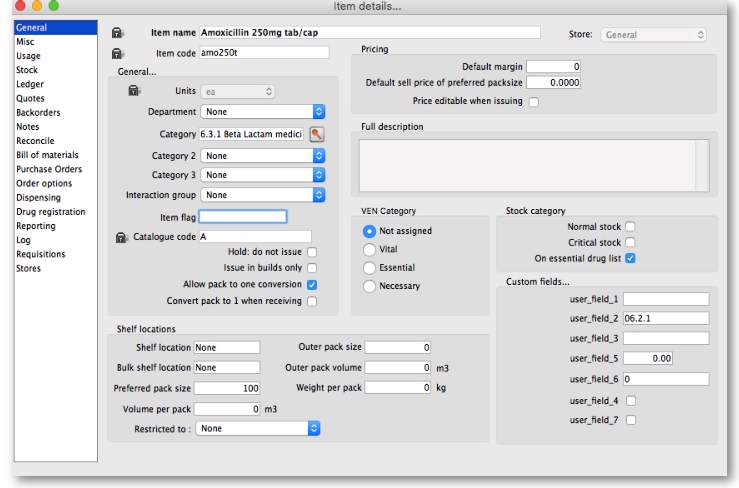Open the Purchase Orders sidebar section

[x=48, y=169]
